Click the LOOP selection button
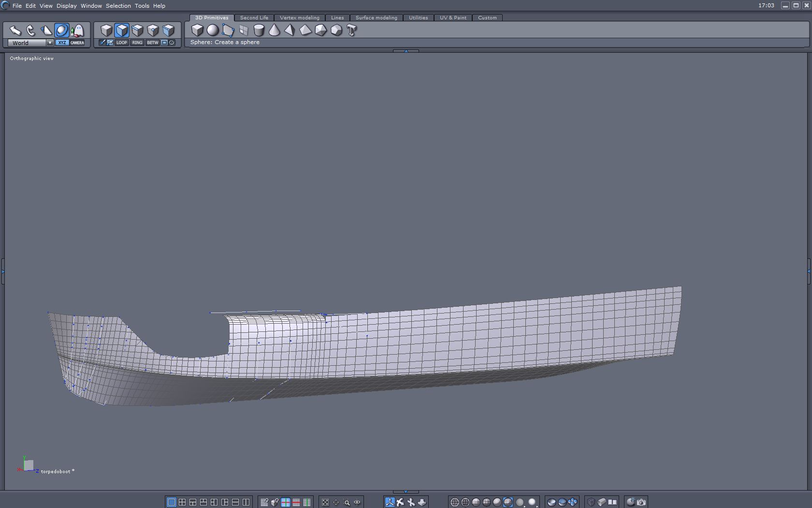Viewport: 812px width, 508px height. pyautogui.click(x=122, y=43)
